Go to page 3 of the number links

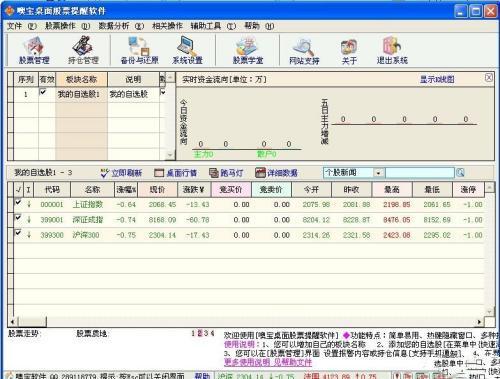[x=206, y=333]
